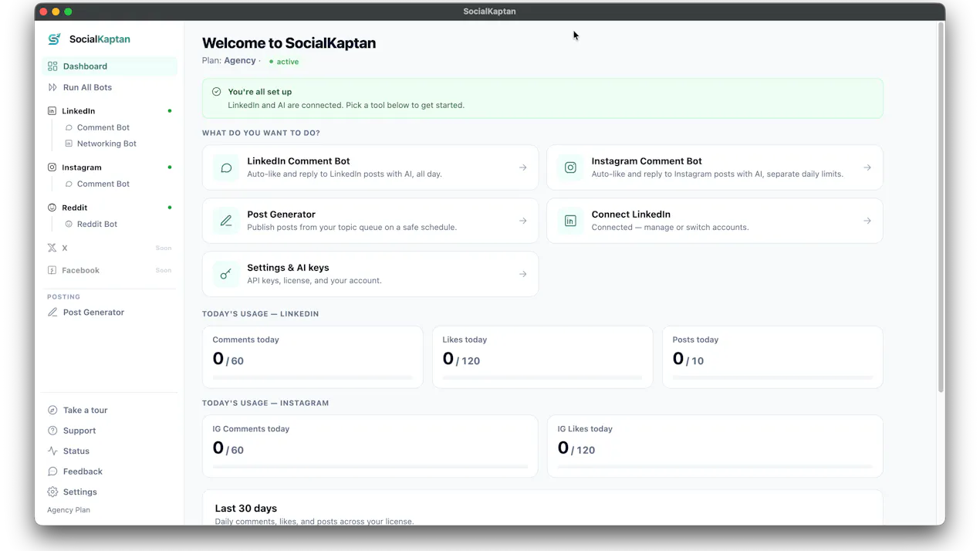
Task: Click the arrow on Connect LinkedIn card
Action: click(867, 221)
